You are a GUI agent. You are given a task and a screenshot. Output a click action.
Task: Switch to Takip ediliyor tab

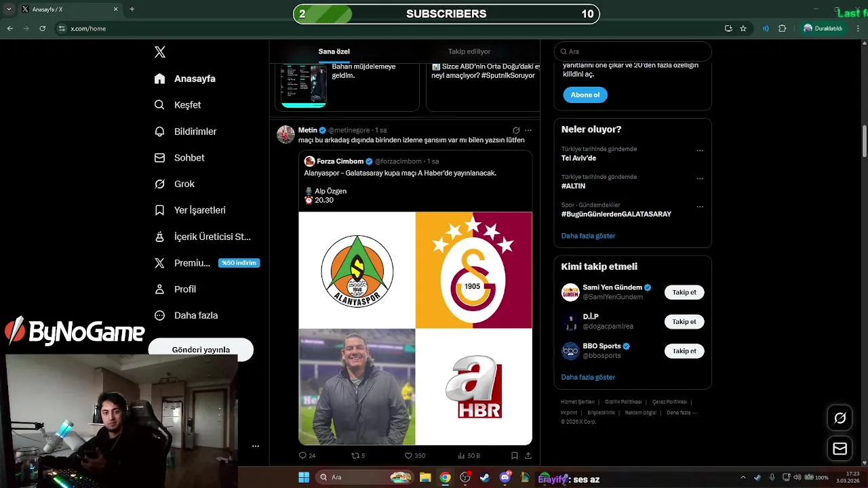coord(469,52)
